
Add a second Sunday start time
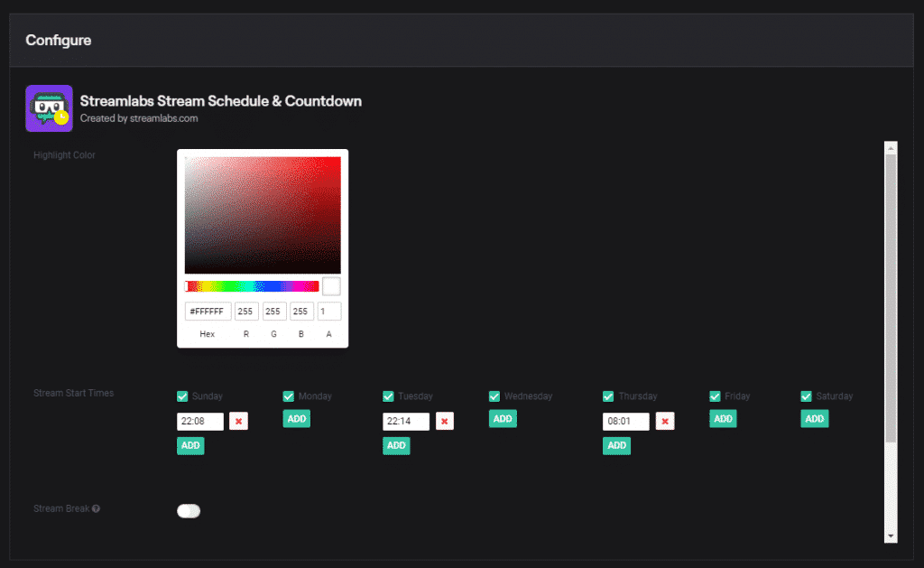189,445
